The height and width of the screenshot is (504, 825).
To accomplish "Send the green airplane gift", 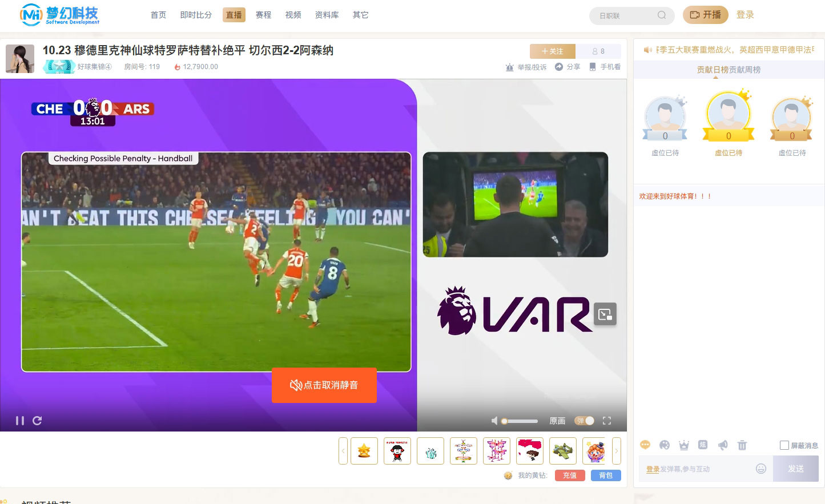I will pyautogui.click(x=563, y=451).
